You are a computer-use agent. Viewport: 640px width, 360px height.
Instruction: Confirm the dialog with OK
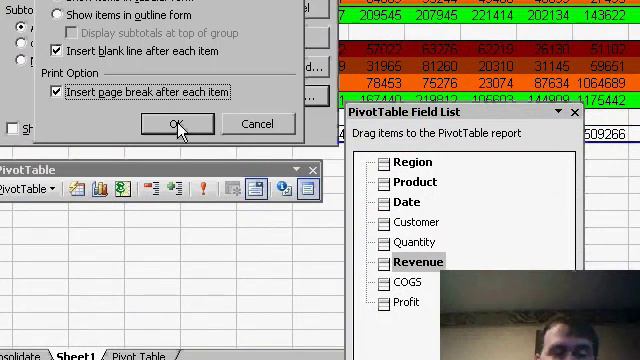(178, 124)
